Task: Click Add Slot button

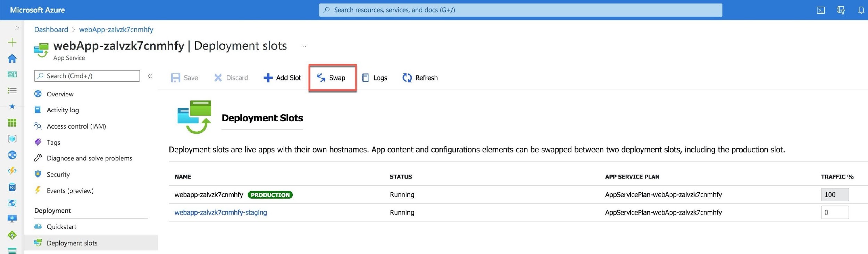Action: point(282,78)
